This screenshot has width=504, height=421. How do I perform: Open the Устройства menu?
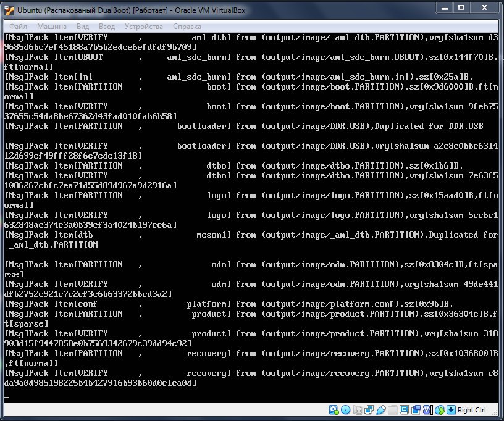point(144,27)
